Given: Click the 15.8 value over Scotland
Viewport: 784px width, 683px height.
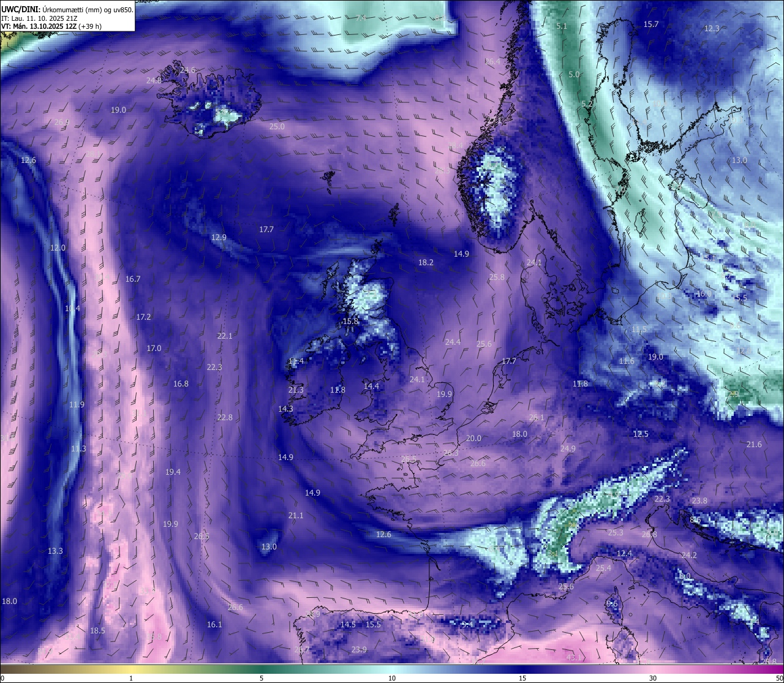Looking at the screenshot, I should pos(350,322).
